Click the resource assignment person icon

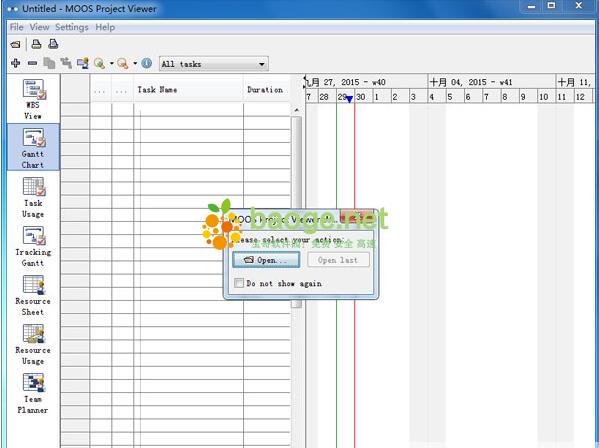pyautogui.click(x=83, y=63)
